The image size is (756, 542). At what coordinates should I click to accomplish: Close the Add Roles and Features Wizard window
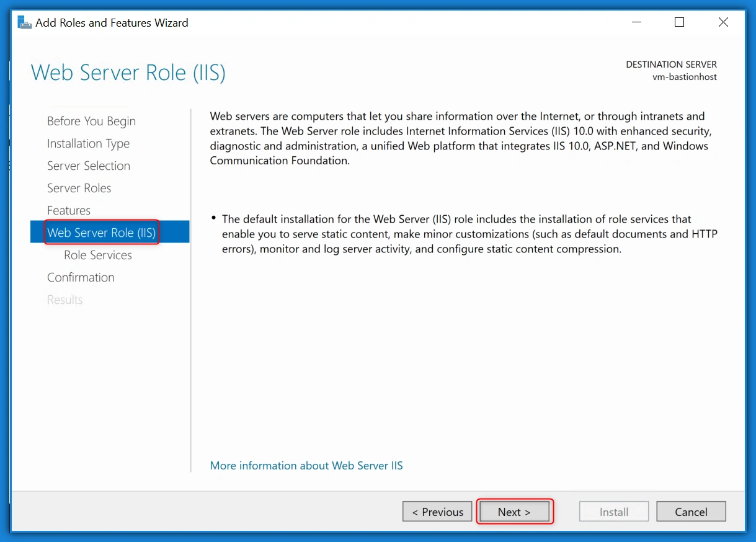coord(723,22)
